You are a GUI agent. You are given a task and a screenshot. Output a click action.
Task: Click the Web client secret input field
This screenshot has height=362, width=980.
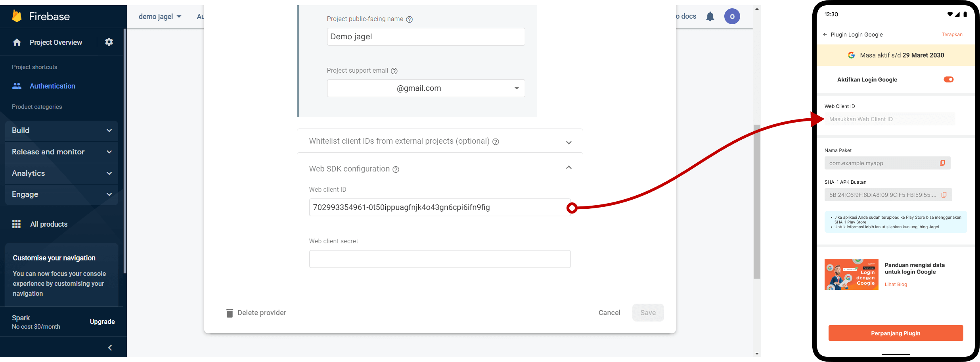tap(439, 259)
